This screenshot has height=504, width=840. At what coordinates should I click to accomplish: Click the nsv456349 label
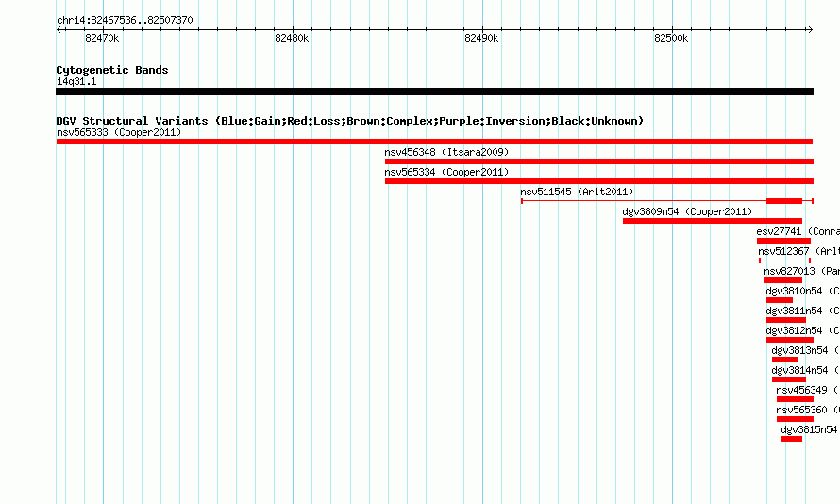click(x=807, y=390)
